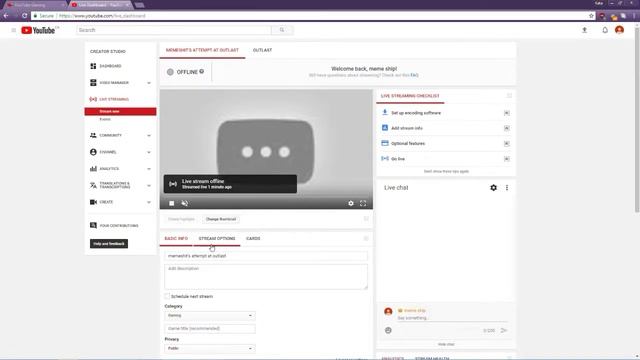Image resolution: width=640 pixels, height=360 pixels.
Task: Open the streaming FAQ link
Action: tap(414, 76)
